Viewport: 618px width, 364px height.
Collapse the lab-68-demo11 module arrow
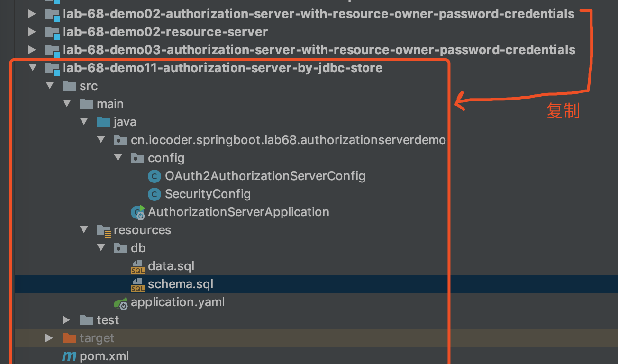tap(32, 68)
